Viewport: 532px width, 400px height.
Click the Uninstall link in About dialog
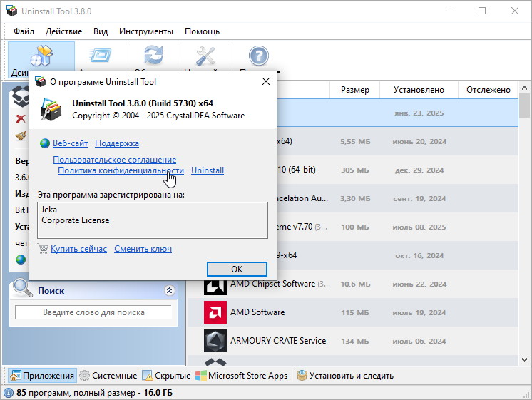pyautogui.click(x=208, y=170)
